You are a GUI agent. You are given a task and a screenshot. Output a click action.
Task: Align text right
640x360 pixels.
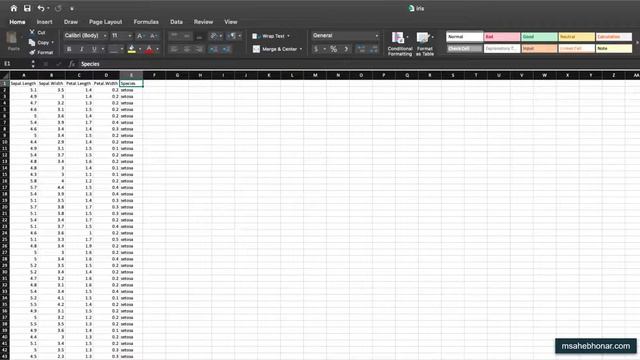(199, 49)
